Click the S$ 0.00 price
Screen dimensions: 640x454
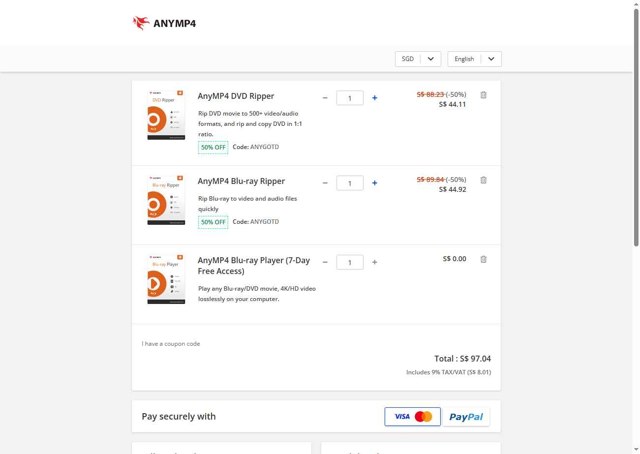[x=454, y=258]
